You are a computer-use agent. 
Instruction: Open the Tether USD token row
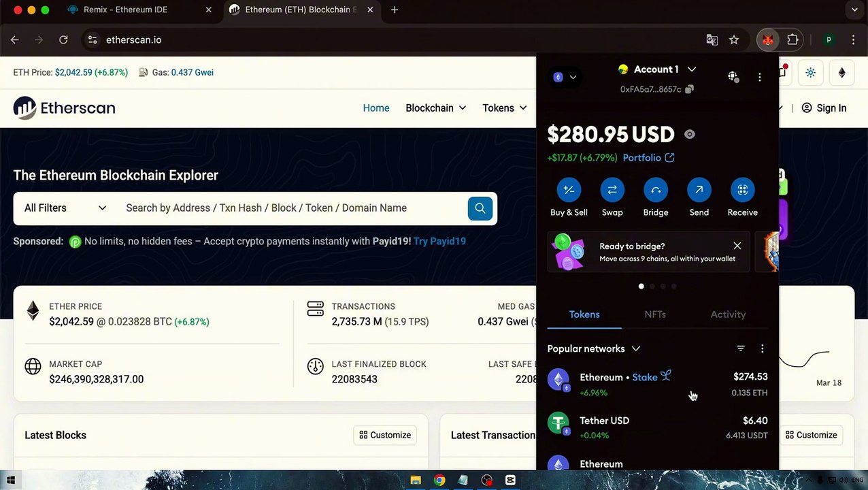657,427
